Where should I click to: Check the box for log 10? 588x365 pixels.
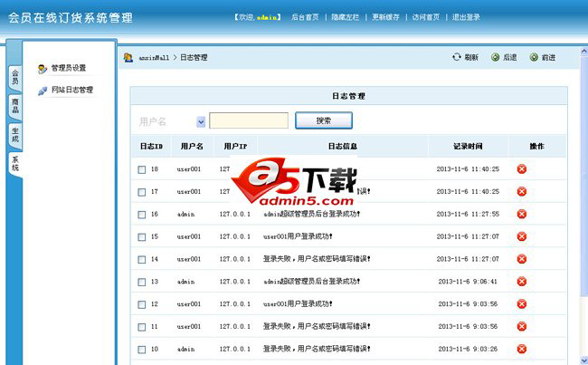[x=142, y=350]
